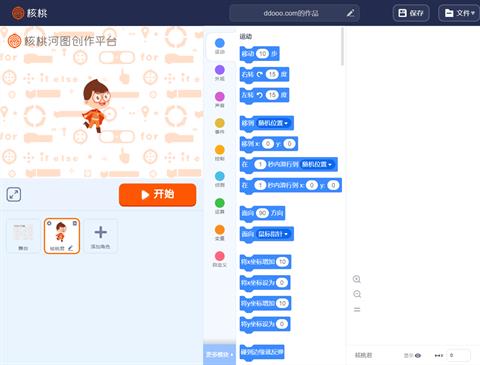This screenshot has height=365, width=480.
Task: Click value 10 in change y block
Action: click(x=282, y=303)
